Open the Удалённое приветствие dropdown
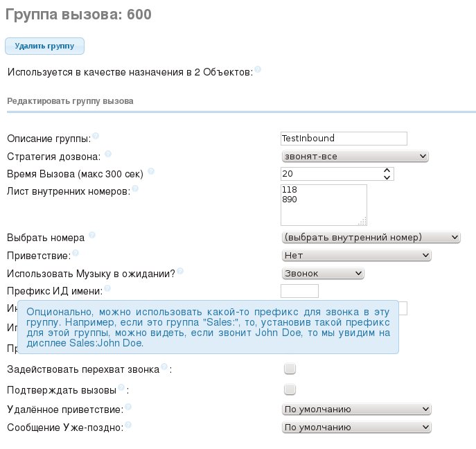 pyautogui.click(x=356, y=410)
